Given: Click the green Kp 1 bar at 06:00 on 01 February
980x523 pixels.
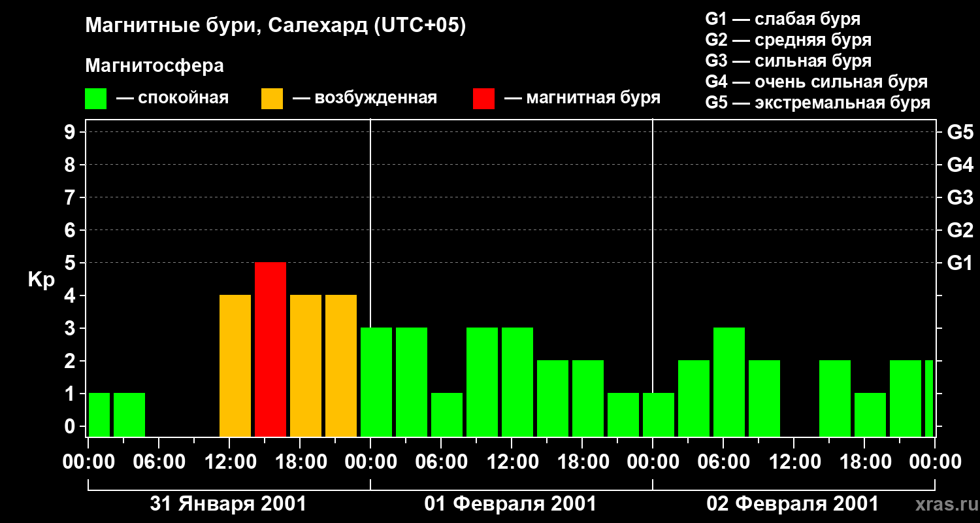Looking at the screenshot, I should click(447, 414).
